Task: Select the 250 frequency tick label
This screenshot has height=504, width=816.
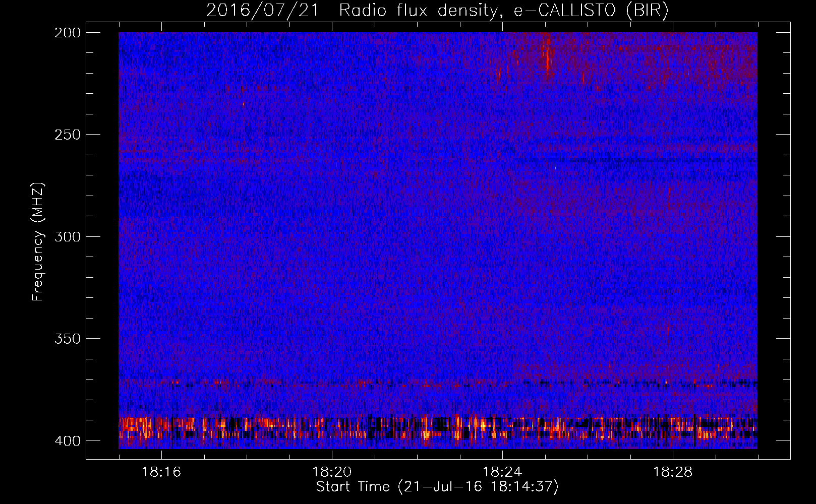Action: [x=67, y=135]
